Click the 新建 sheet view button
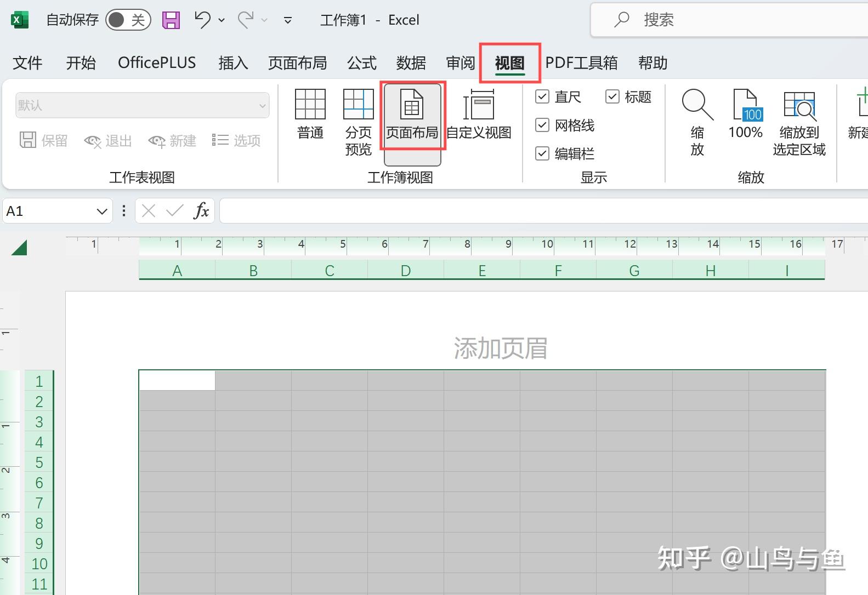 pyautogui.click(x=172, y=141)
